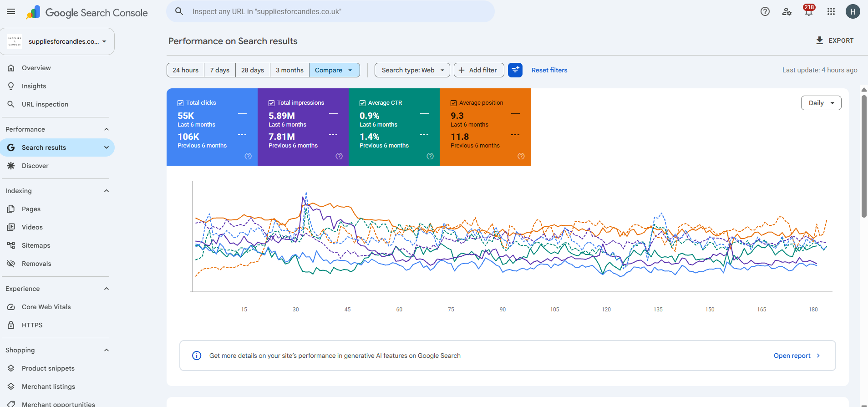
Task: Click Open report link
Action: [797, 356]
